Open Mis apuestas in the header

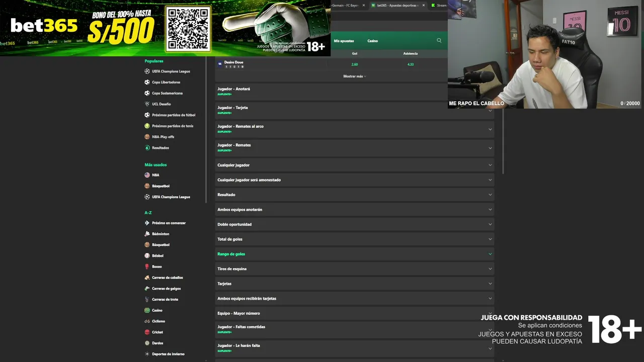(x=344, y=41)
